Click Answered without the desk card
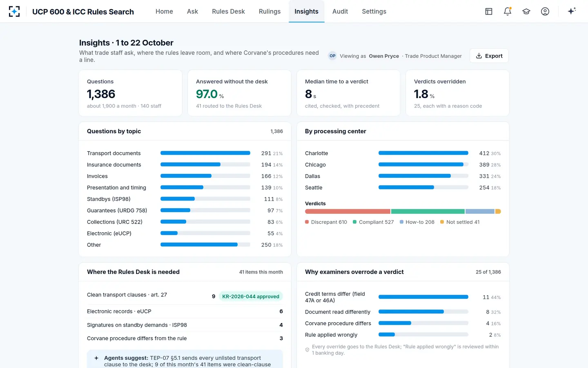This screenshot has height=368, width=588. [239, 93]
